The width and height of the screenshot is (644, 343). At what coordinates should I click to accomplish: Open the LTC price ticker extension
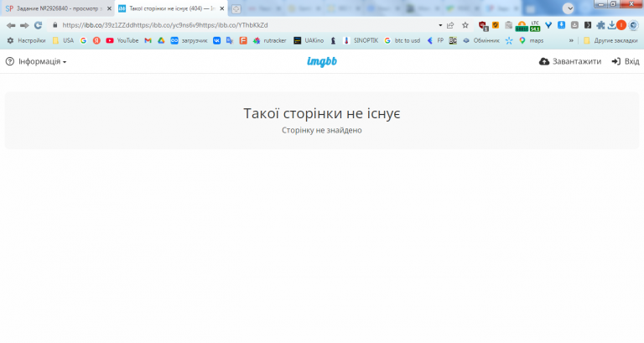(535, 26)
